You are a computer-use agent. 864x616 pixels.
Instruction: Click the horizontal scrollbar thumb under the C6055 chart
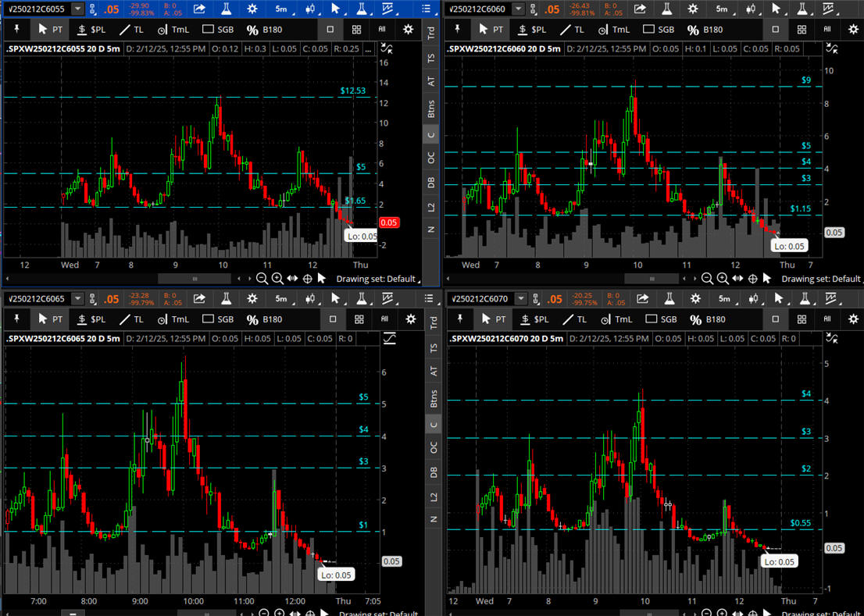[195, 279]
